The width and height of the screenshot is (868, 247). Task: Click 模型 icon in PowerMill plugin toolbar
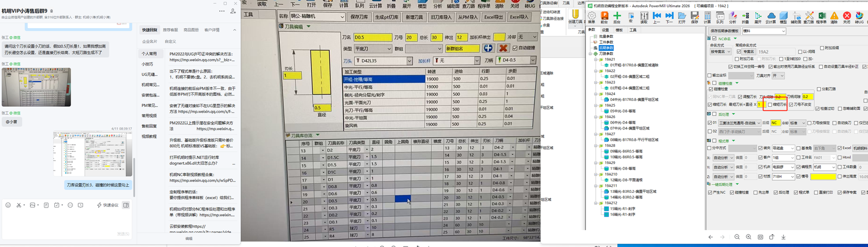pyautogui.click(x=783, y=17)
